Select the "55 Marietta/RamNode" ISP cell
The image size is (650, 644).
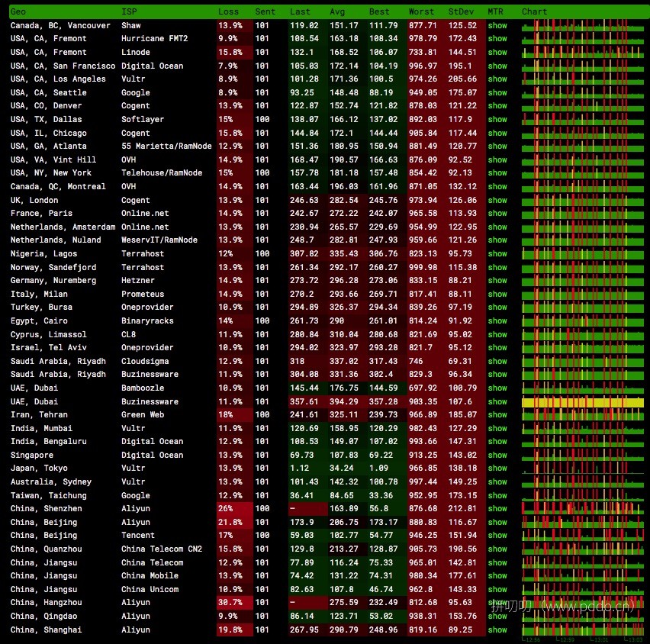coord(166,146)
